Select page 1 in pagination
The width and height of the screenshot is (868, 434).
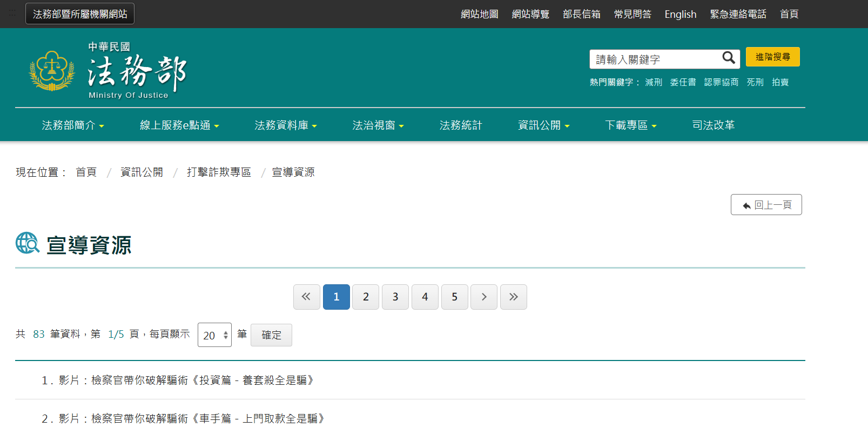point(337,297)
